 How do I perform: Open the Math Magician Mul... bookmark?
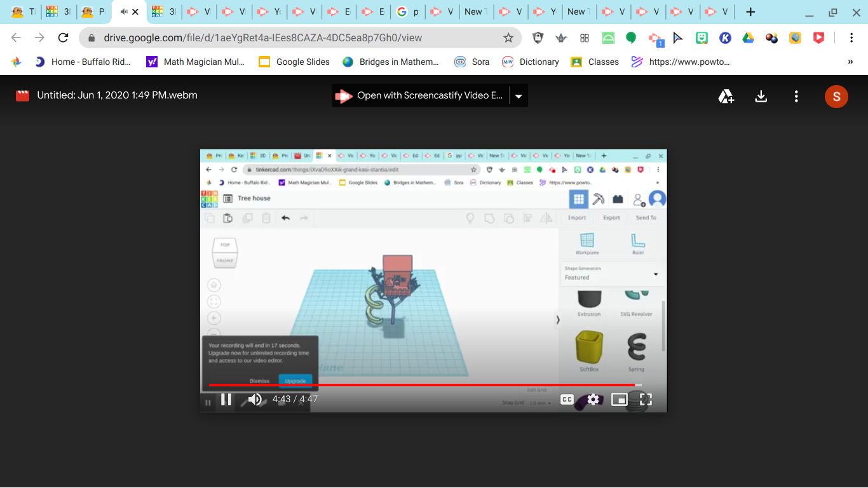196,62
